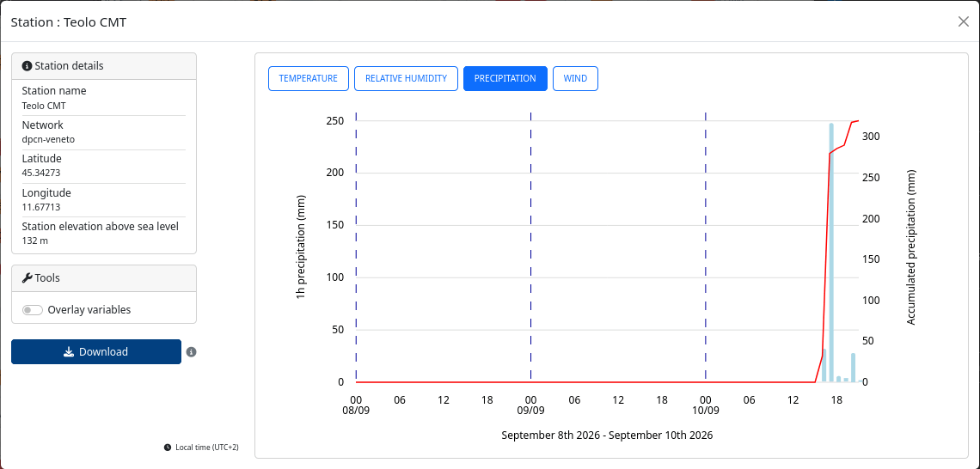Click the Overlay variables label text
This screenshot has width=980, height=469.
(89, 310)
